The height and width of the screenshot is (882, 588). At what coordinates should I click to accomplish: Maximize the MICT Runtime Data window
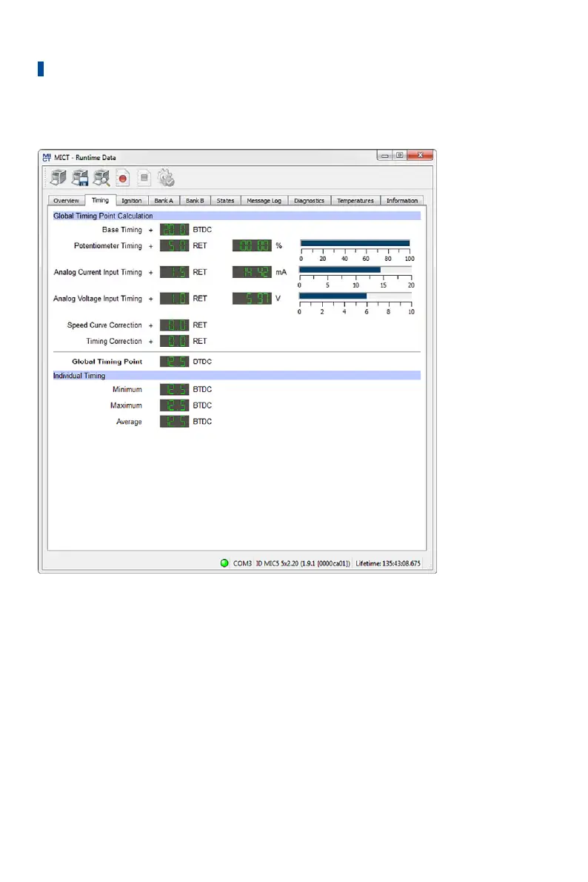pos(400,155)
